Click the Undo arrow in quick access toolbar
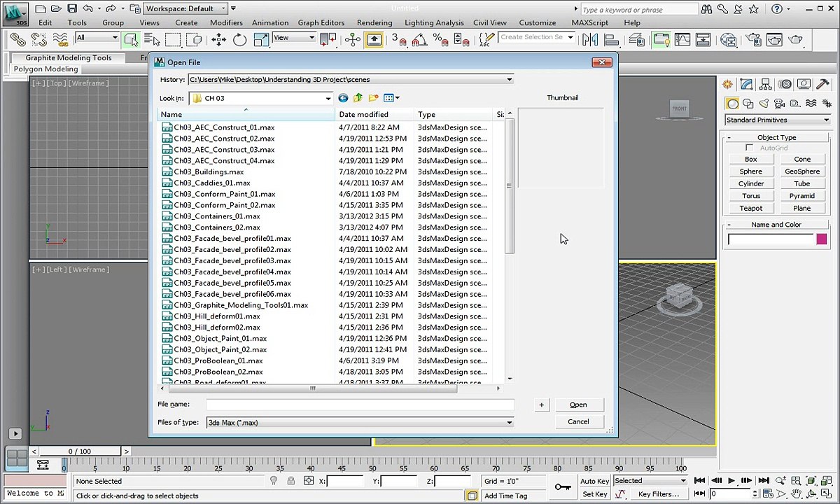Viewport: 840px width, 504px height. (x=87, y=8)
